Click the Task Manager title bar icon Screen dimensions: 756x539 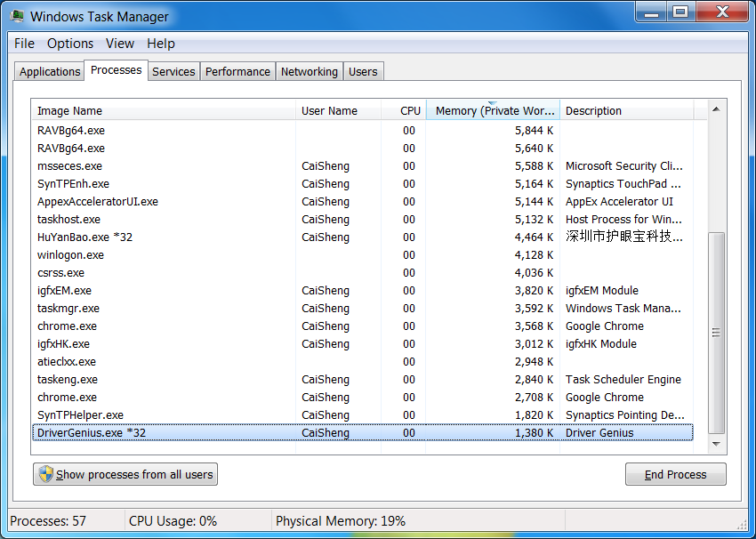click(x=17, y=16)
